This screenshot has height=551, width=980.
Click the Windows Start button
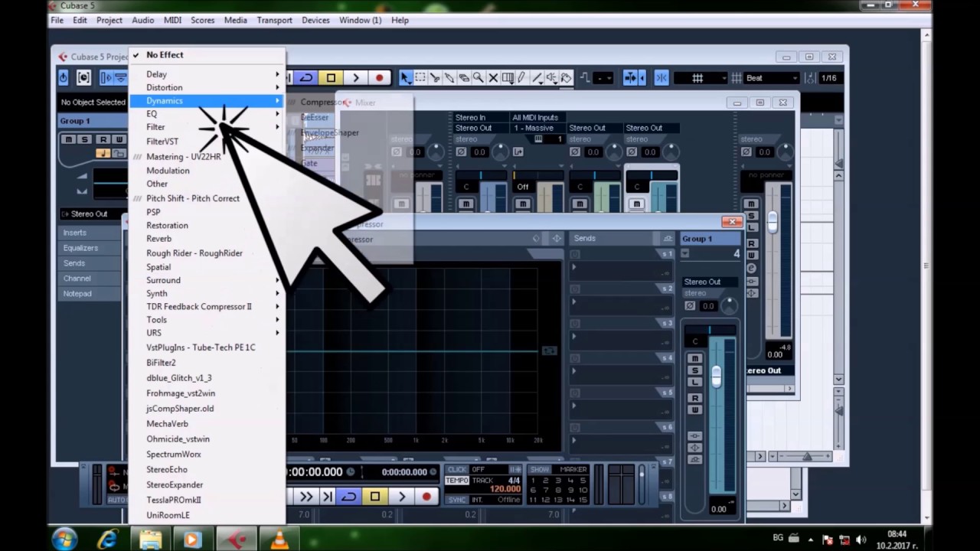pos(65,540)
